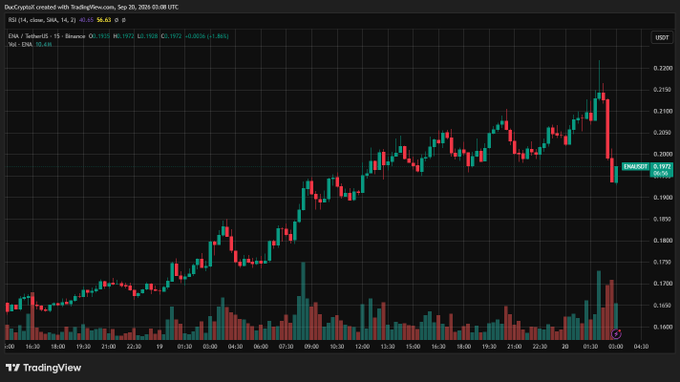Click the TradingView logo icon
This screenshot has width=680, height=382.
(13, 368)
